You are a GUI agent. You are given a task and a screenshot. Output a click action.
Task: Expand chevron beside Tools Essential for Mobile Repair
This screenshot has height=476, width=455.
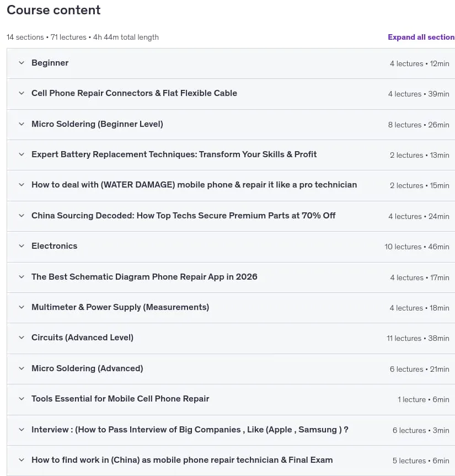22,399
